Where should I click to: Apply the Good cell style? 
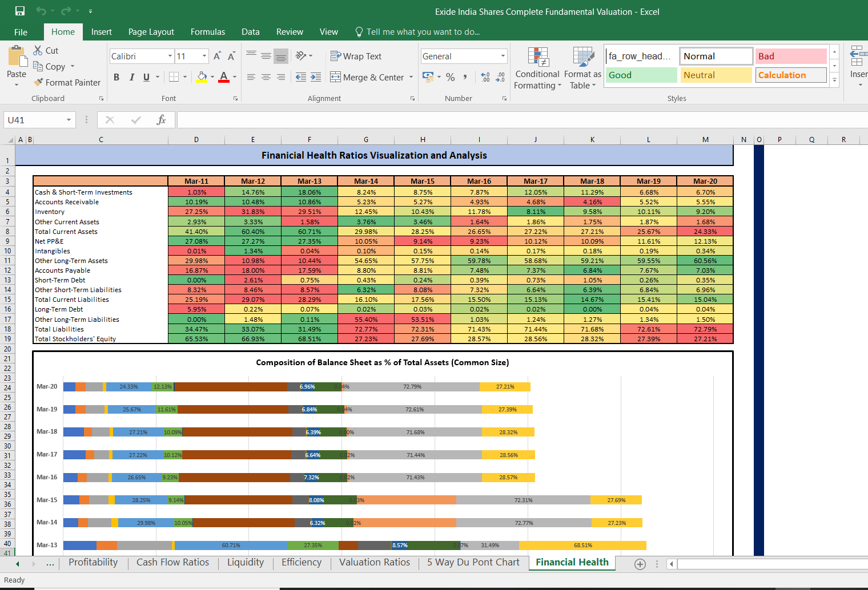coord(641,75)
